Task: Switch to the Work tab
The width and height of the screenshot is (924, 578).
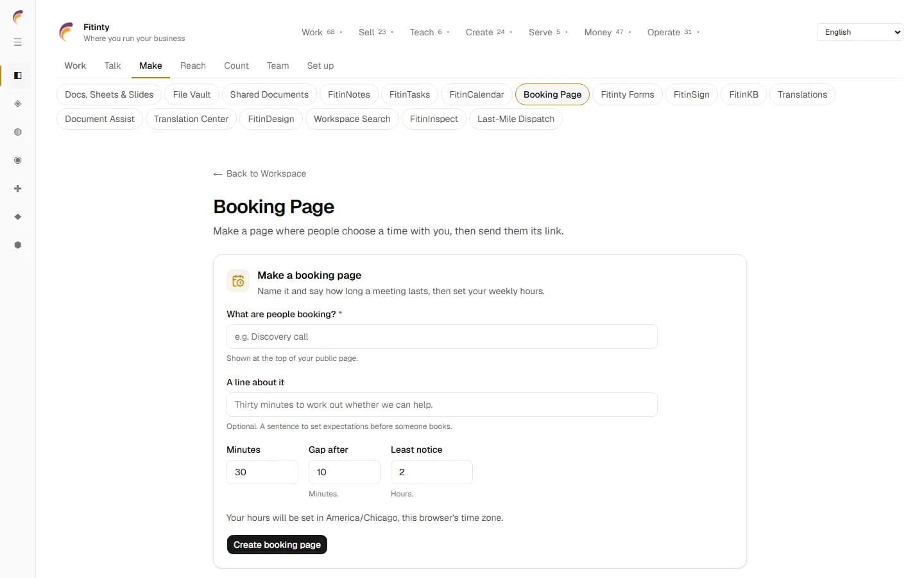Action: pos(75,66)
